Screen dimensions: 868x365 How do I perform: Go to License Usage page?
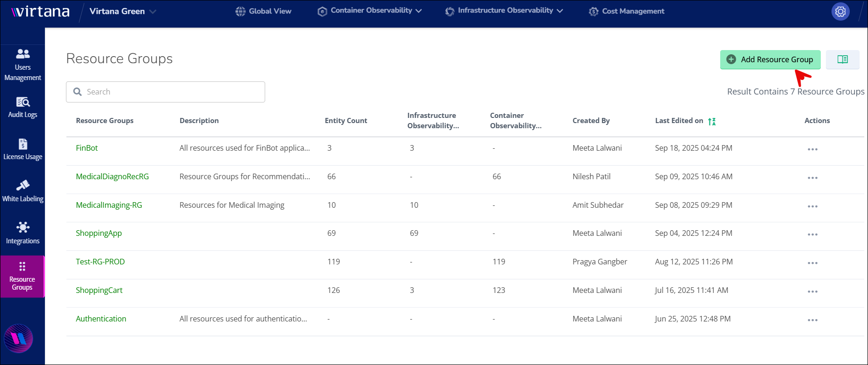coord(22,149)
